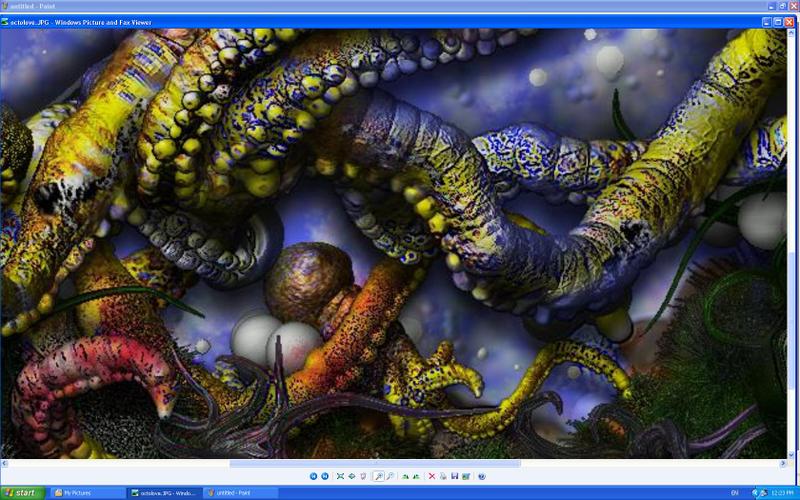Open the viewer Help icon
Image resolution: width=800 pixels, height=500 pixels.
(x=482, y=476)
